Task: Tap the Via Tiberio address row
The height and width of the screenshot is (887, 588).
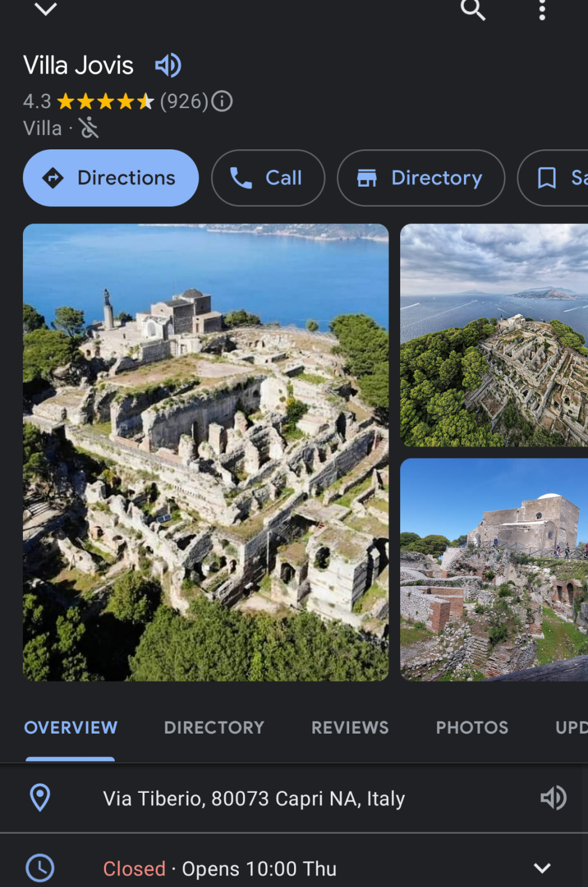Action: coord(254,799)
